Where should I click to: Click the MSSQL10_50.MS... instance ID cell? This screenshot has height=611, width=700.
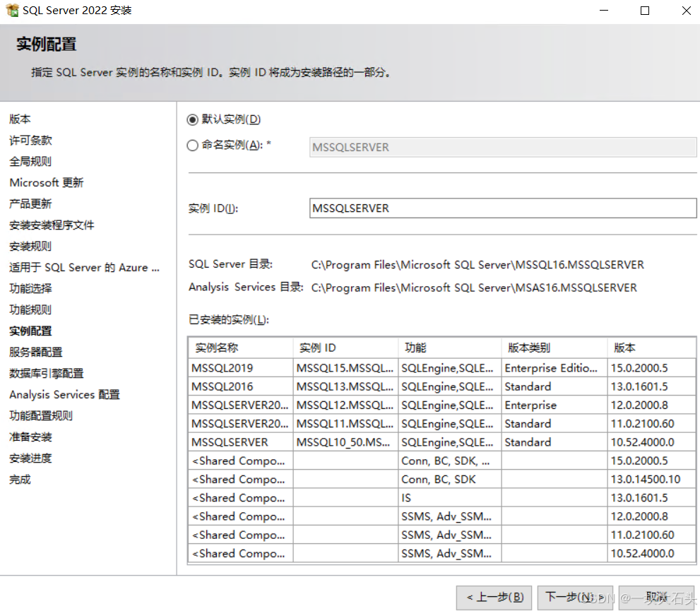(345, 442)
